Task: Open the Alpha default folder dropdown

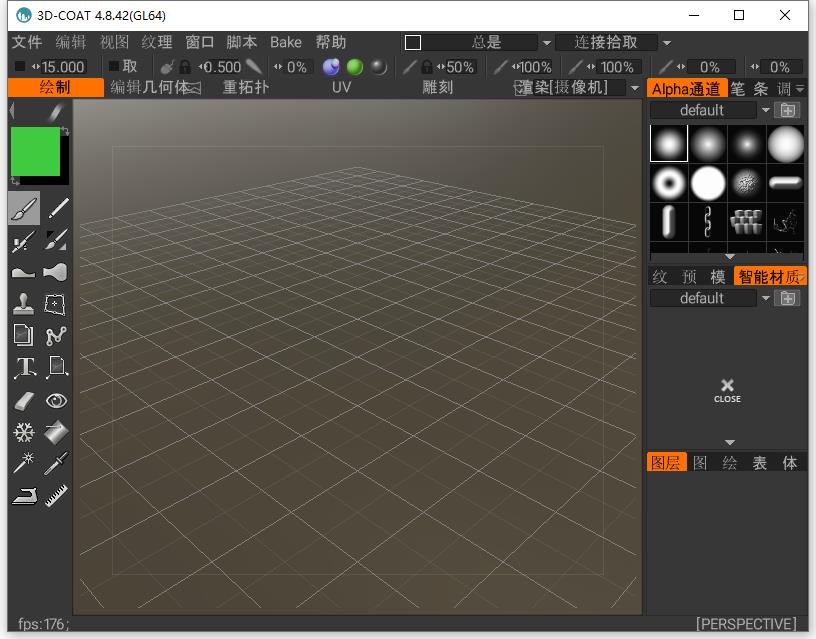Action: [766, 110]
